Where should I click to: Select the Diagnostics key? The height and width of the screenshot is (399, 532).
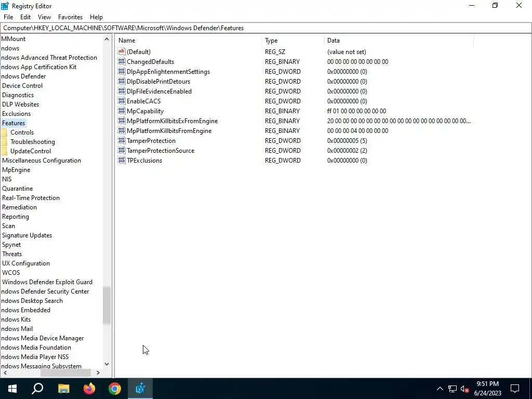coord(18,95)
